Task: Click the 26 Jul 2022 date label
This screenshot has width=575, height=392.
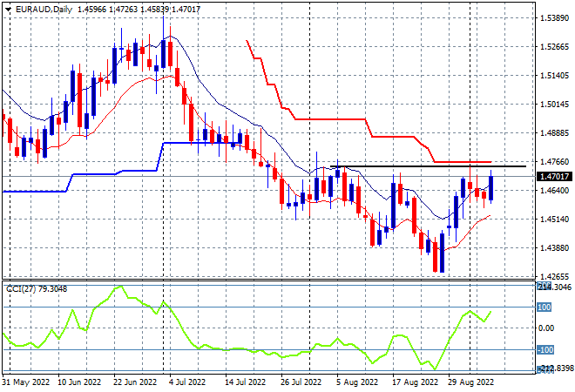Action: pyautogui.click(x=301, y=382)
